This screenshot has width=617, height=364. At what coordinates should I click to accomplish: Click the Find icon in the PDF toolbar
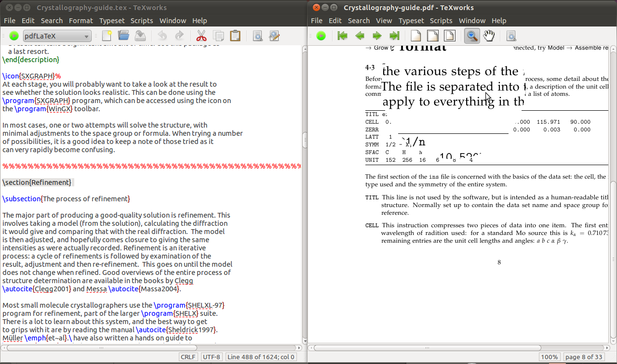(511, 36)
